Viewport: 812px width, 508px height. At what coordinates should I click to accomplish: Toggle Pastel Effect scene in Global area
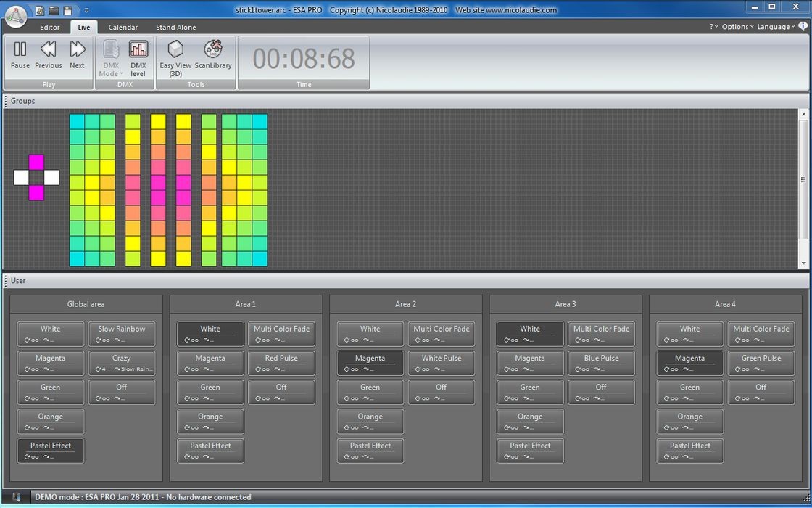(x=51, y=450)
